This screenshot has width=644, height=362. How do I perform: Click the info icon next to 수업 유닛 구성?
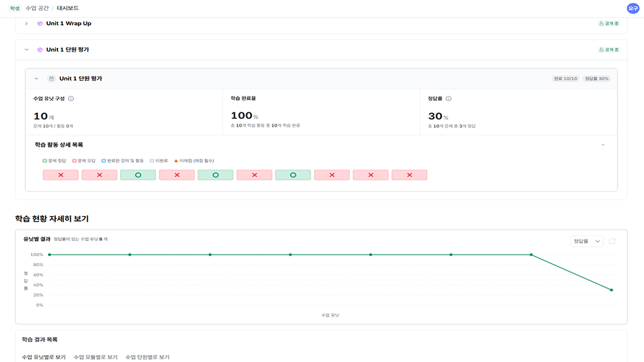coord(71,99)
